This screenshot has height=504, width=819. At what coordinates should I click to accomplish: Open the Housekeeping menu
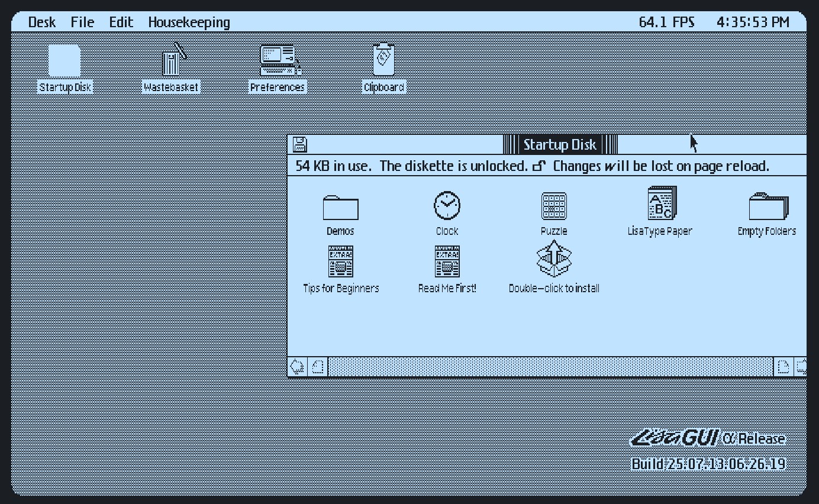[x=189, y=22]
